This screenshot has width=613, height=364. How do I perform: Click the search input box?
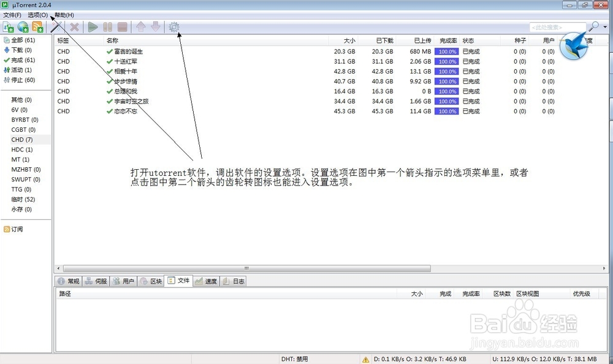557,28
